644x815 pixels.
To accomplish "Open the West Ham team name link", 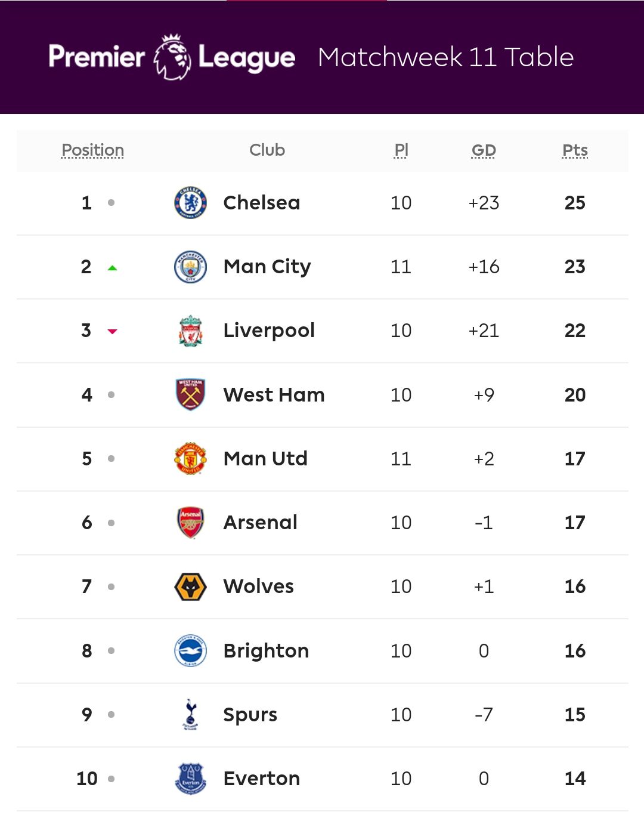I will click(274, 395).
